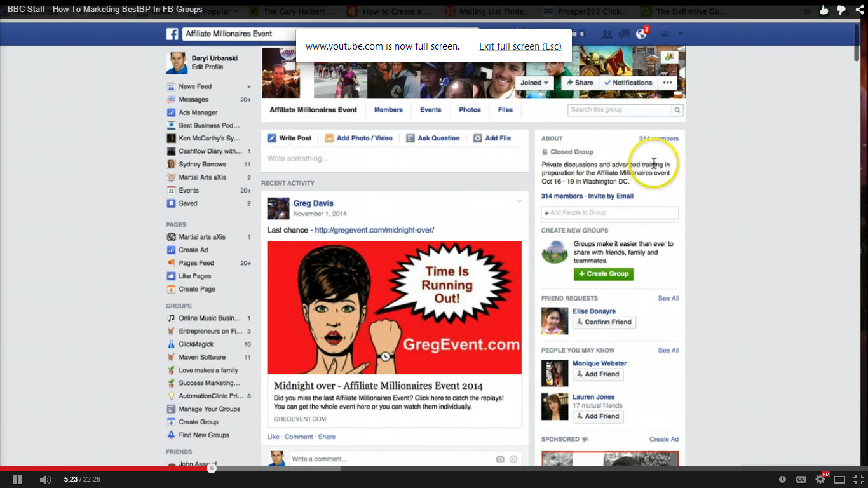Select Add Photo / Video option
Viewport: 868px width, 488px height.
(x=358, y=138)
